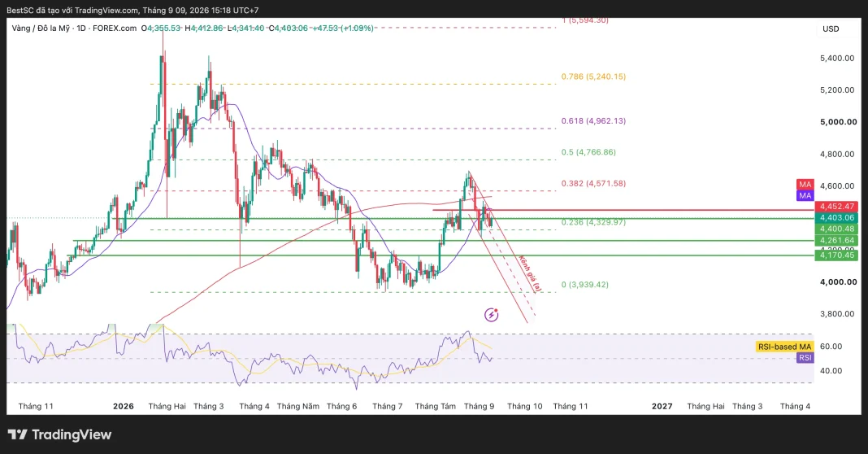Click the Tháng 6 time axis label

coord(341,406)
